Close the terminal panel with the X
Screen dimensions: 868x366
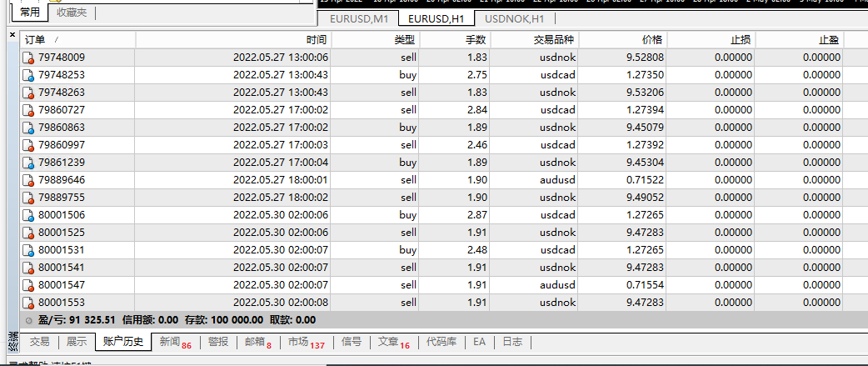pos(12,37)
